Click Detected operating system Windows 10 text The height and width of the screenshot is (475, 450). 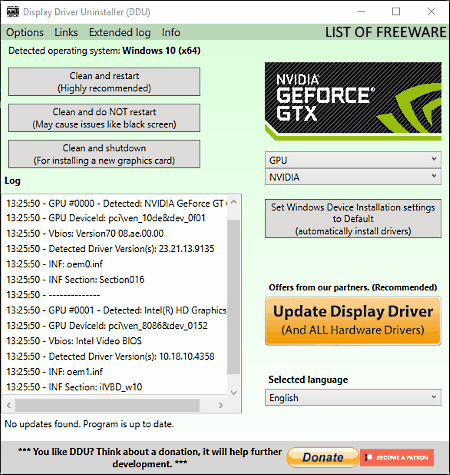click(x=104, y=51)
